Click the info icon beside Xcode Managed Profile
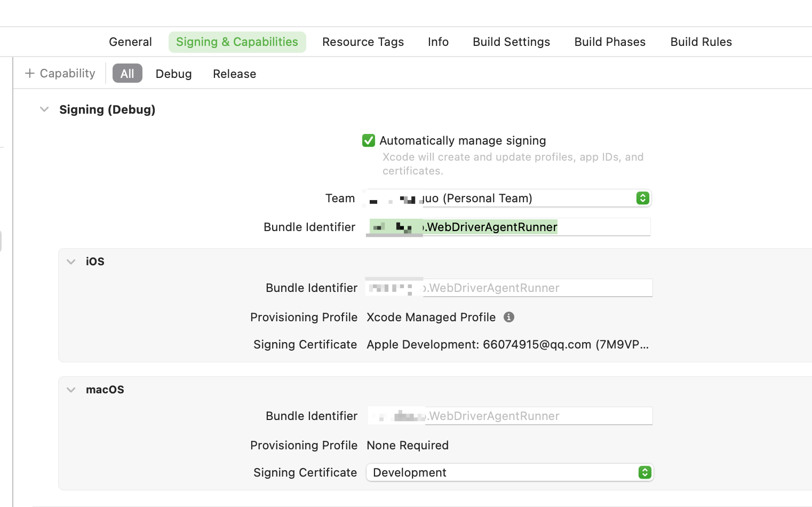The width and height of the screenshot is (812, 507). (x=509, y=317)
